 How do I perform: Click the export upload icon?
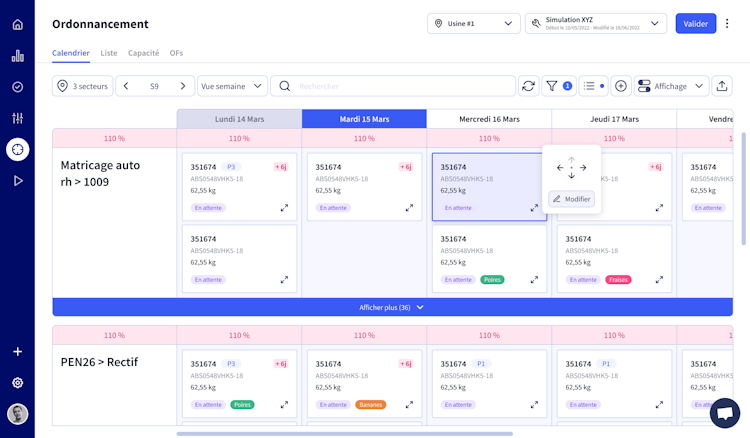[x=722, y=86]
